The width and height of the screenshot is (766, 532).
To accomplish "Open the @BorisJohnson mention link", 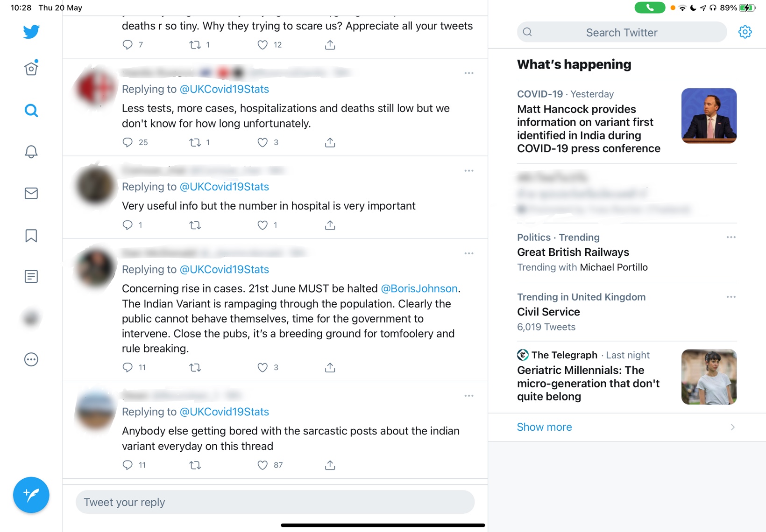I will (x=419, y=288).
